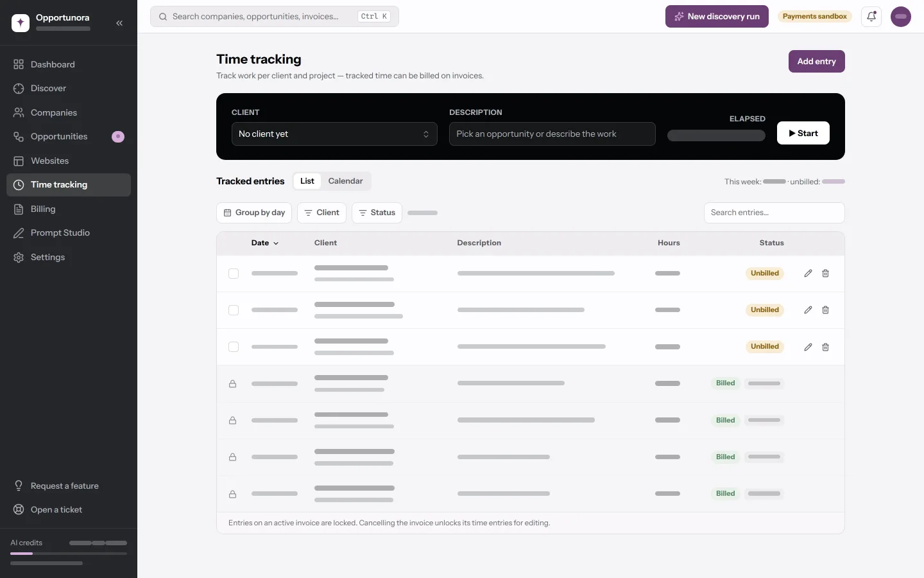Image resolution: width=924 pixels, height=578 pixels.
Task: Click the AI credits progress bar
Action: coord(69,554)
